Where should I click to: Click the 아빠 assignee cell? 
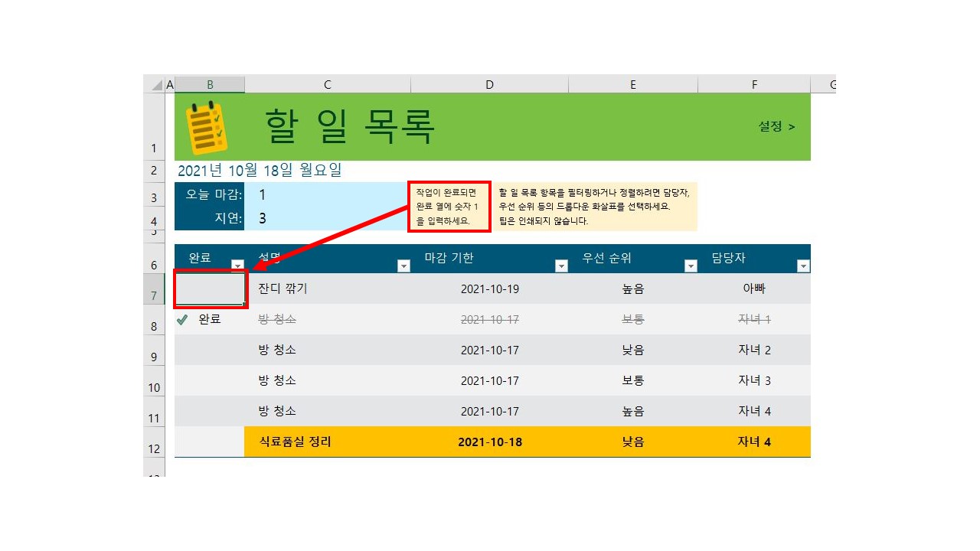click(x=754, y=289)
